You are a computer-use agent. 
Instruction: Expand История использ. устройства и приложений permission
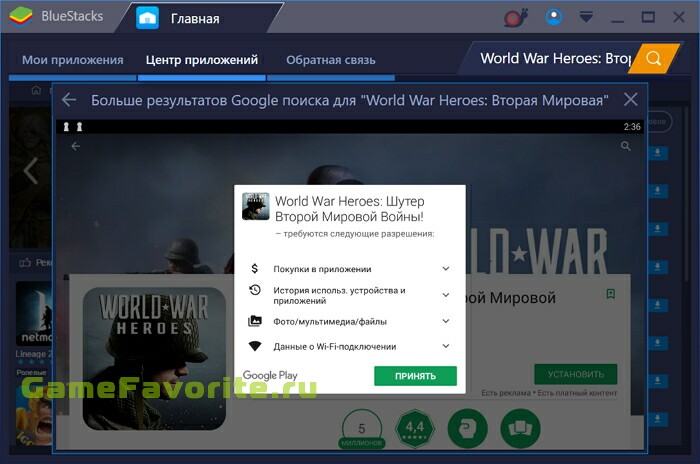[446, 295]
